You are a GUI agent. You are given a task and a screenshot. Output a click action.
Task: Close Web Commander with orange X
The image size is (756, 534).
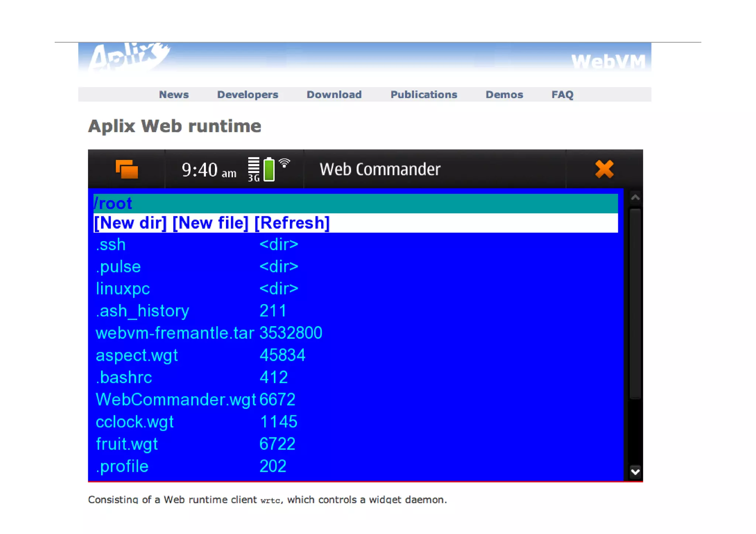(604, 169)
